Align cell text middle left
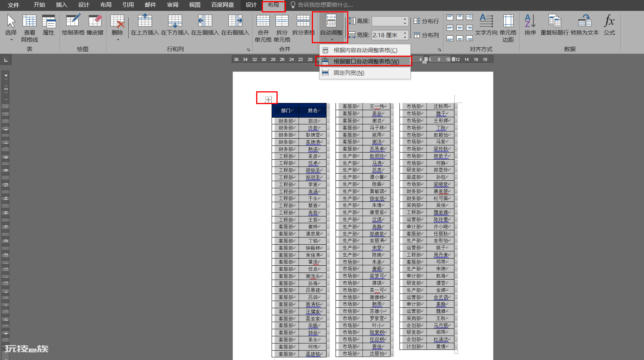The height and width of the screenshot is (360, 644). (x=450, y=28)
